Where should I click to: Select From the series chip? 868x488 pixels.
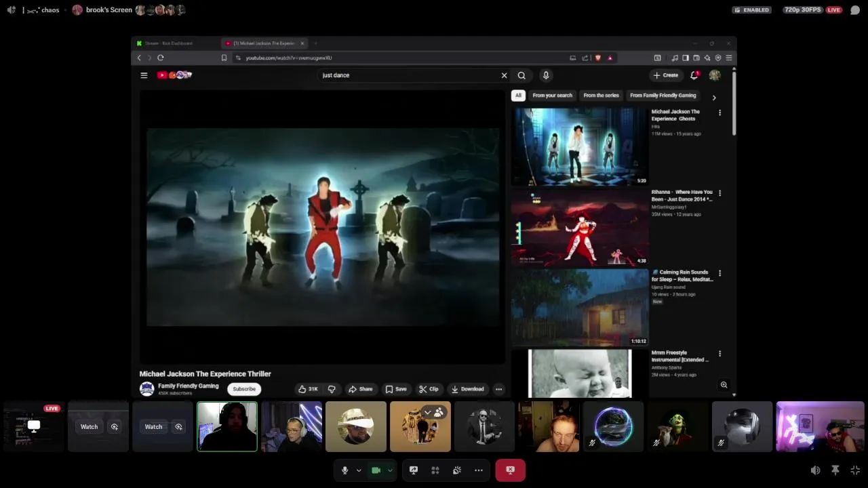pyautogui.click(x=601, y=96)
